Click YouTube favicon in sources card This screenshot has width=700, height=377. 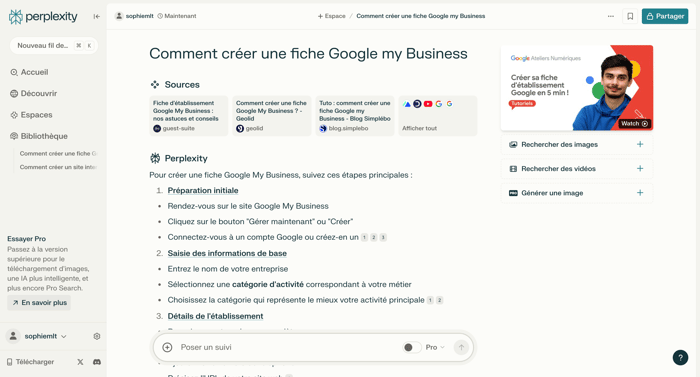(428, 104)
